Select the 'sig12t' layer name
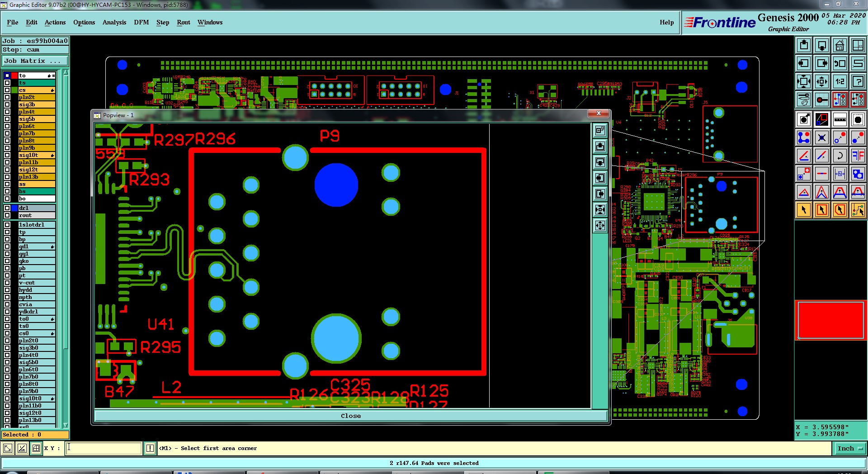 coord(37,170)
